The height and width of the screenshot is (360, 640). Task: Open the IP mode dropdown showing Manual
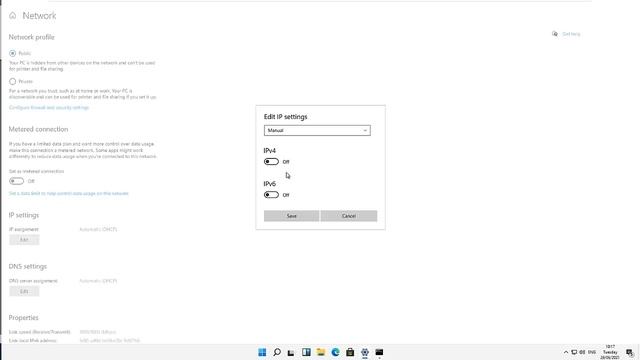(317, 130)
